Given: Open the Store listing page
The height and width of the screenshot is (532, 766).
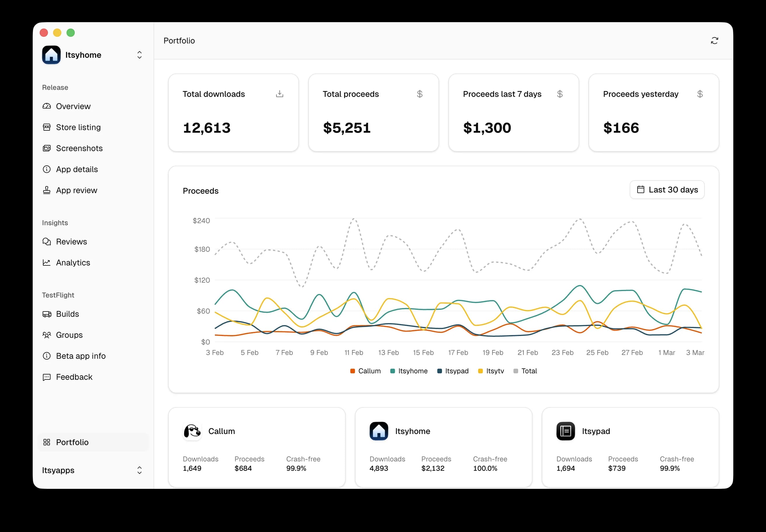Looking at the screenshot, I should tap(78, 127).
